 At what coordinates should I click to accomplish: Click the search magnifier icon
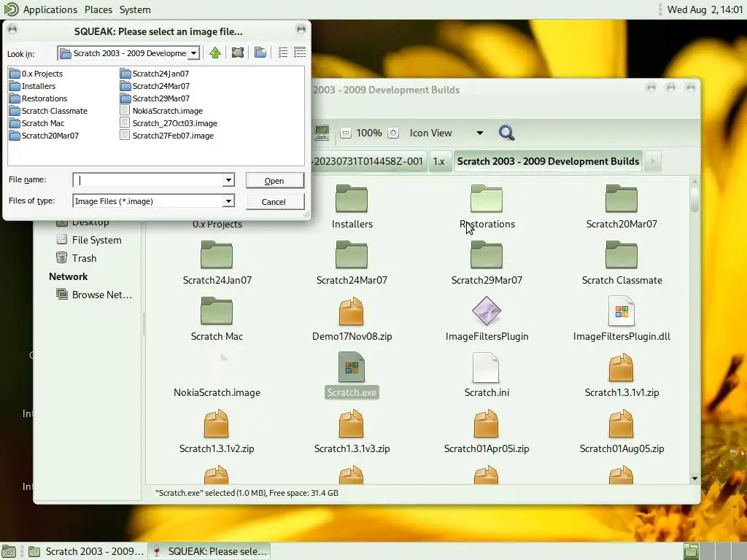[x=506, y=133]
